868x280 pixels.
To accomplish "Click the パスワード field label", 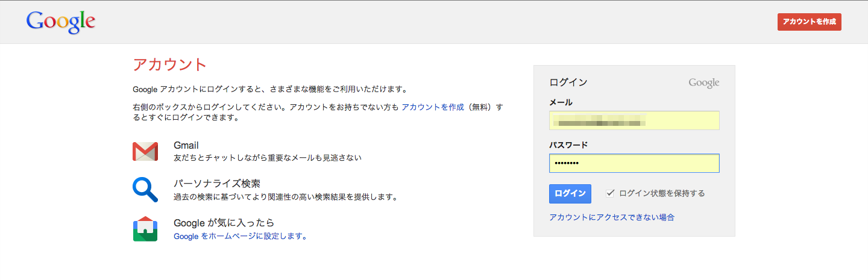I will tap(568, 145).
